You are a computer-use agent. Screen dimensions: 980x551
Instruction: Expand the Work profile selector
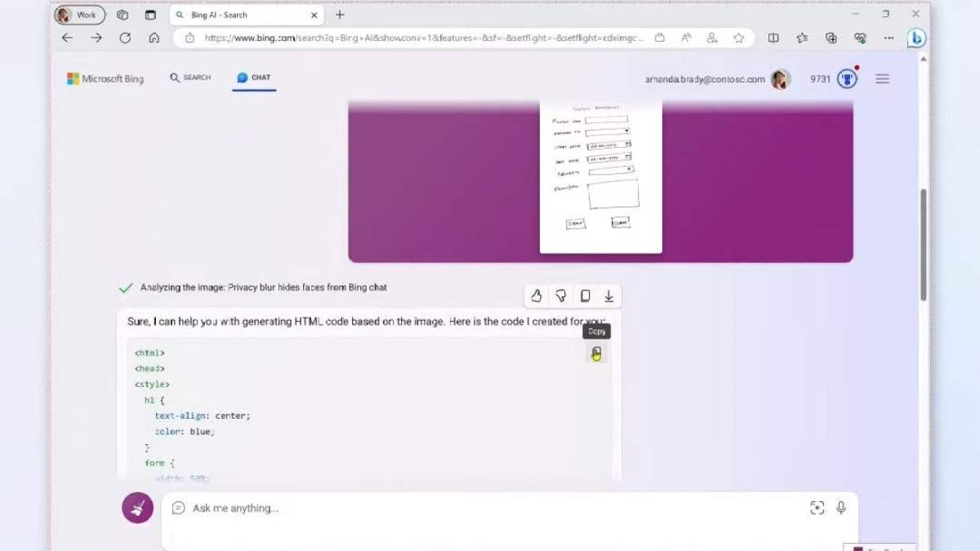coord(80,15)
